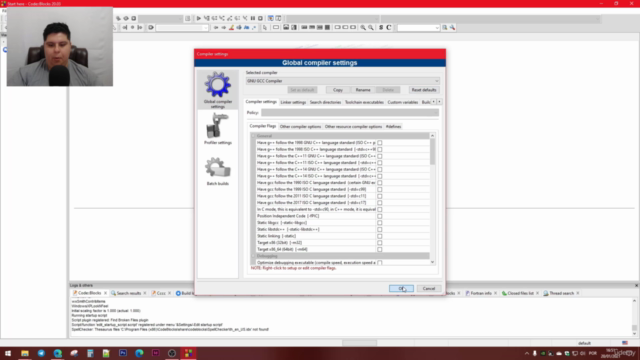640x360 pixels.
Task: Click the Break debugger pause icon
Action: (x=253, y=18)
